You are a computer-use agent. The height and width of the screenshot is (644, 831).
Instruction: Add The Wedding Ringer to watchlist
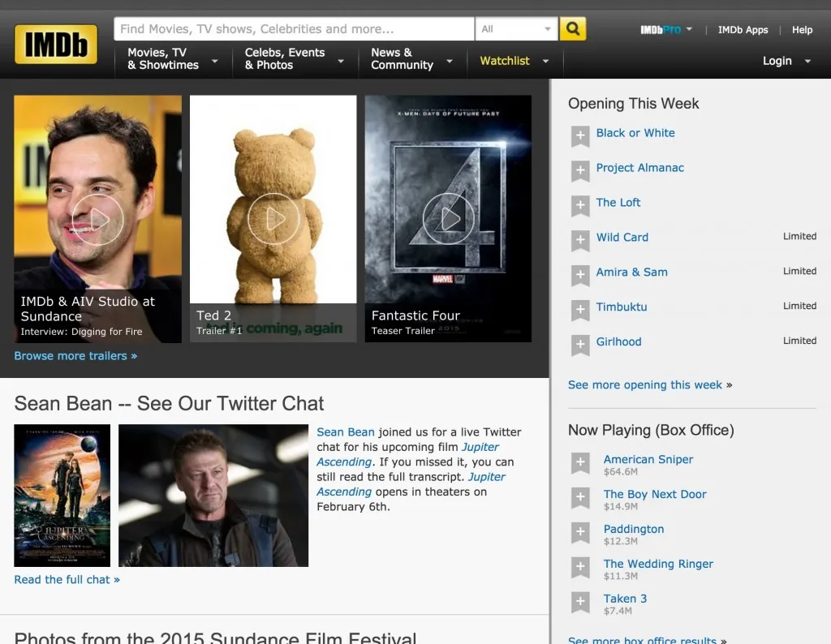580,567
